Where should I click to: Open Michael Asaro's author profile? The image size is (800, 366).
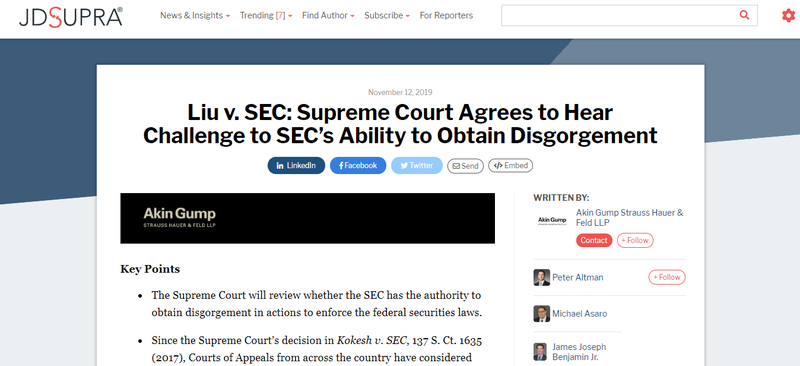[x=580, y=314]
